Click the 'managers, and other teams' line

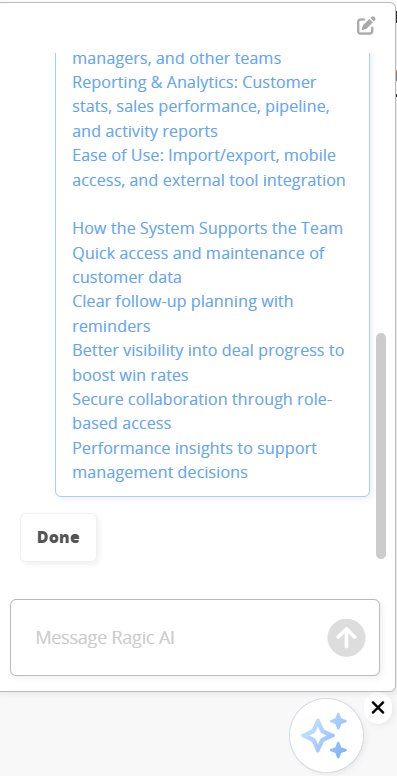click(x=177, y=58)
